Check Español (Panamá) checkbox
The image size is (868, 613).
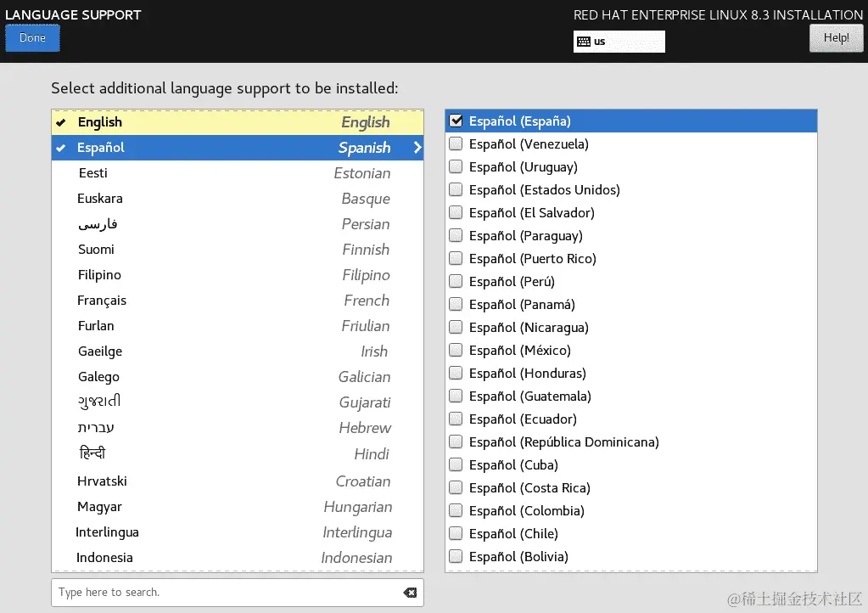[x=456, y=304]
